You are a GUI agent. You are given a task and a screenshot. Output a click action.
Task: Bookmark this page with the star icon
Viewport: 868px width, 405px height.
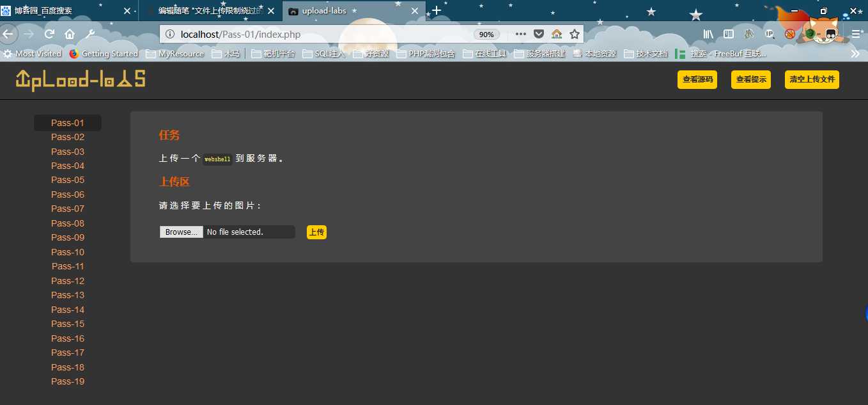[574, 34]
